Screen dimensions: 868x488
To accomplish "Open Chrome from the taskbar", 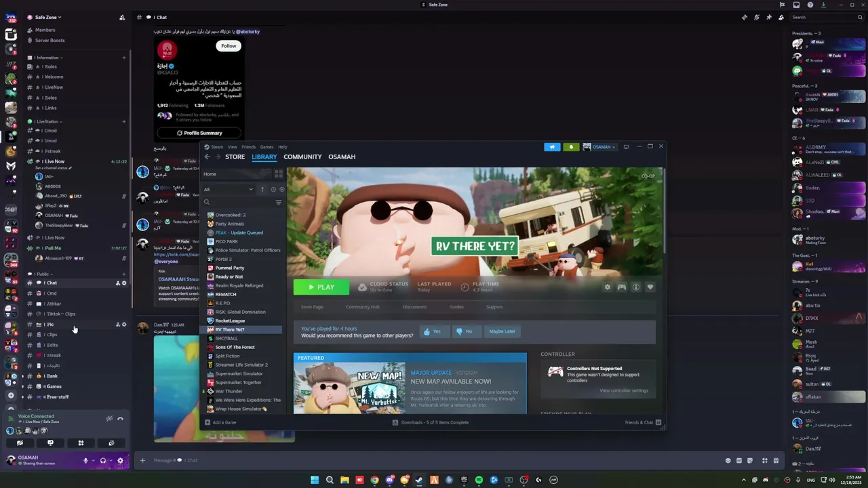I will pyautogui.click(x=374, y=480).
